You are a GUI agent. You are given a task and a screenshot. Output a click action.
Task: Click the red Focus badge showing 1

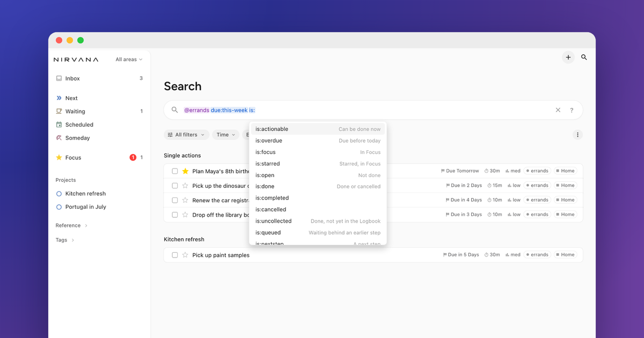pos(133,158)
